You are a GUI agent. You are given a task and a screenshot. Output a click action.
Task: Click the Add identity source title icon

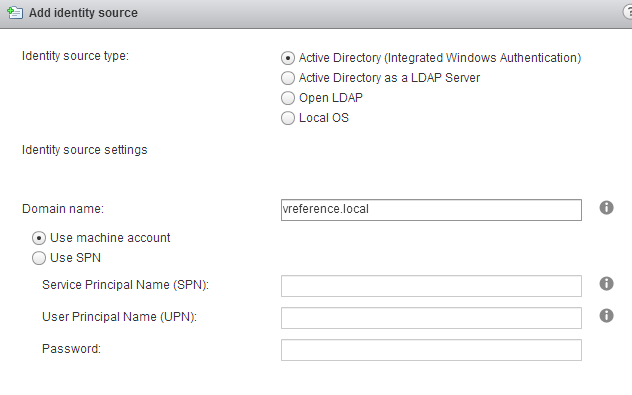click(15, 12)
